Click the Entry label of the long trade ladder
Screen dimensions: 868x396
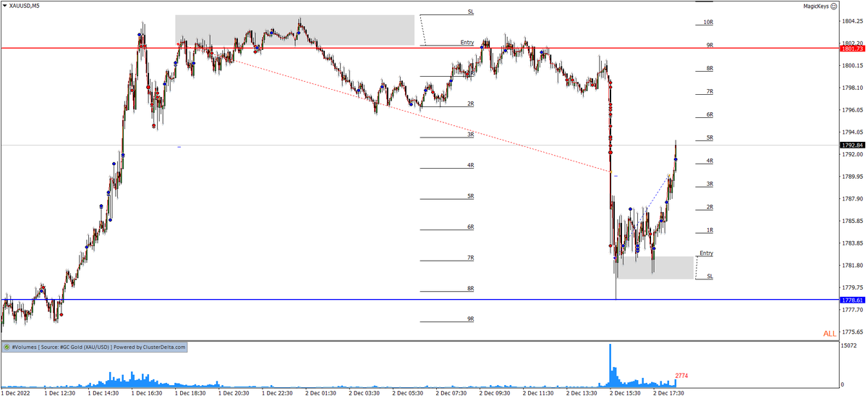tap(707, 253)
